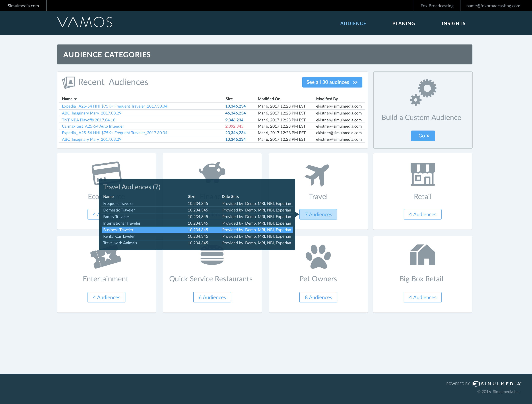Image resolution: width=532 pixels, height=404 pixels.
Task: Select Frequent Traveler in popup
Action: point(197,203)
